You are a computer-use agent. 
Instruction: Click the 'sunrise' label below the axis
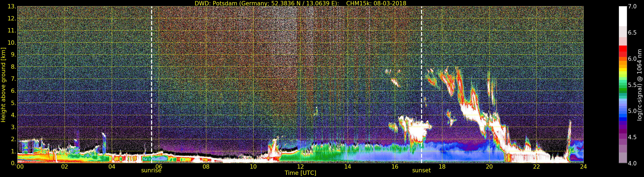coord(151,171)
